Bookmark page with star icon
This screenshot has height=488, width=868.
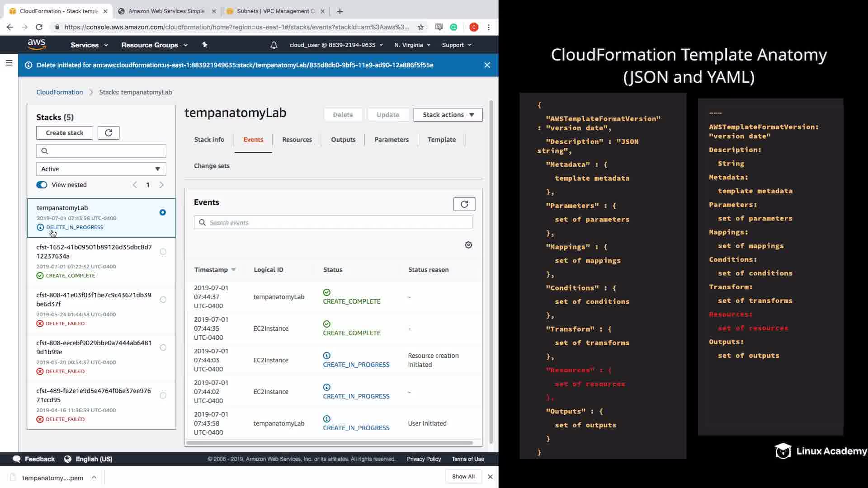(x=421, y=27)
